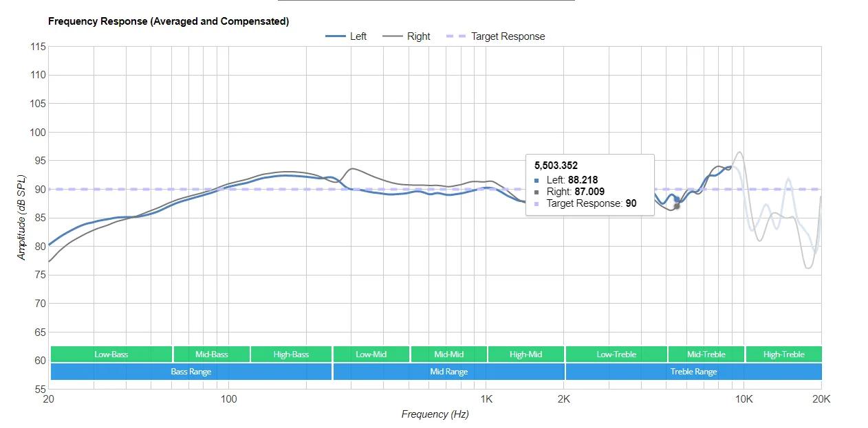Select the Low-Bass frequency band

111,354
